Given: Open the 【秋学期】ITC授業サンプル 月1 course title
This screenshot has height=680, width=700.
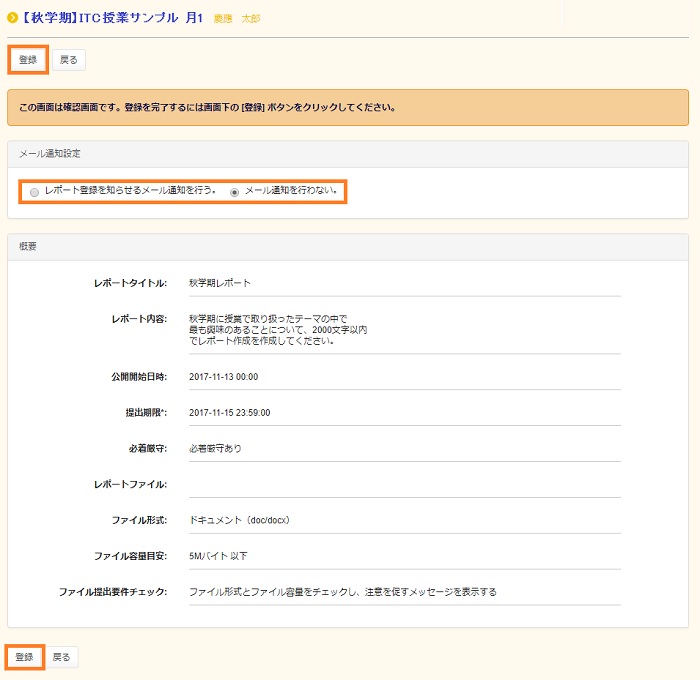Looking at the screenshot, I should (112, 18).
